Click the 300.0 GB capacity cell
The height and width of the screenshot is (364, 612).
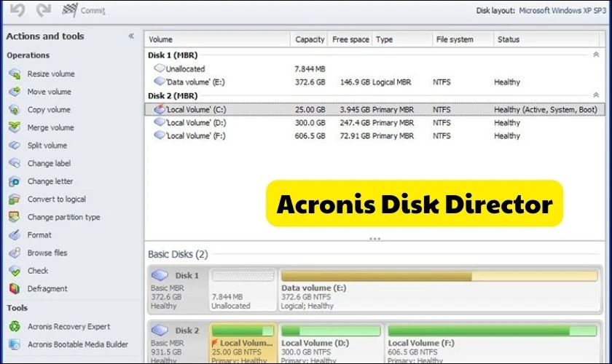pos(310,122)
